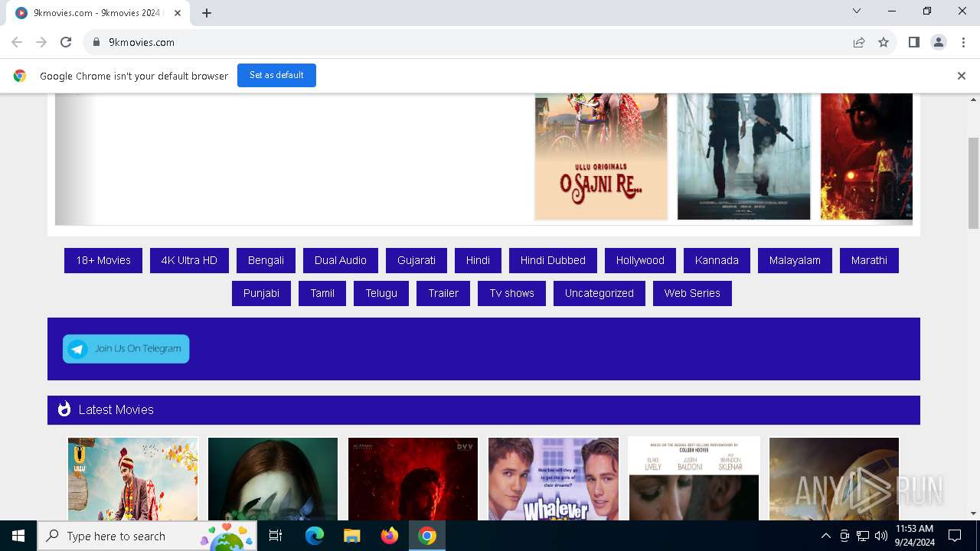Open O Sajni Re poster
This screenshot has height=551, width=980.
(x=601, y=156)
